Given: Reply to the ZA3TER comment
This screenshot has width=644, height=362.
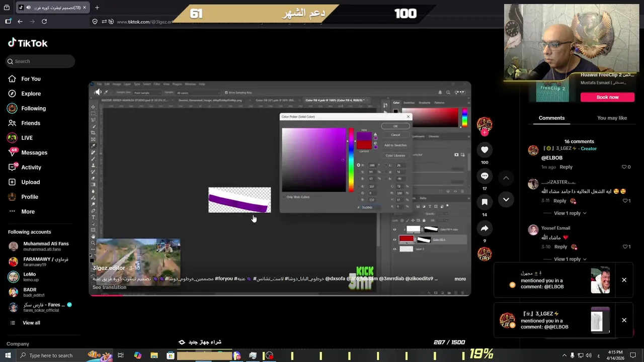Looking at the screenshot, I should [560, 201].
